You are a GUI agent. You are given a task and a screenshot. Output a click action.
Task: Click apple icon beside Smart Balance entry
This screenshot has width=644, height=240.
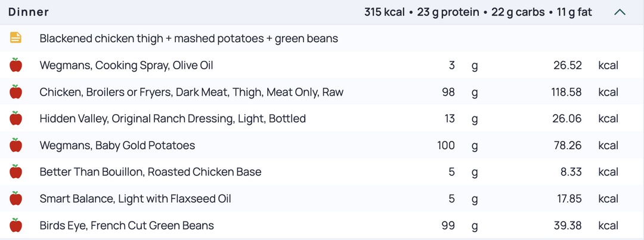16,198
